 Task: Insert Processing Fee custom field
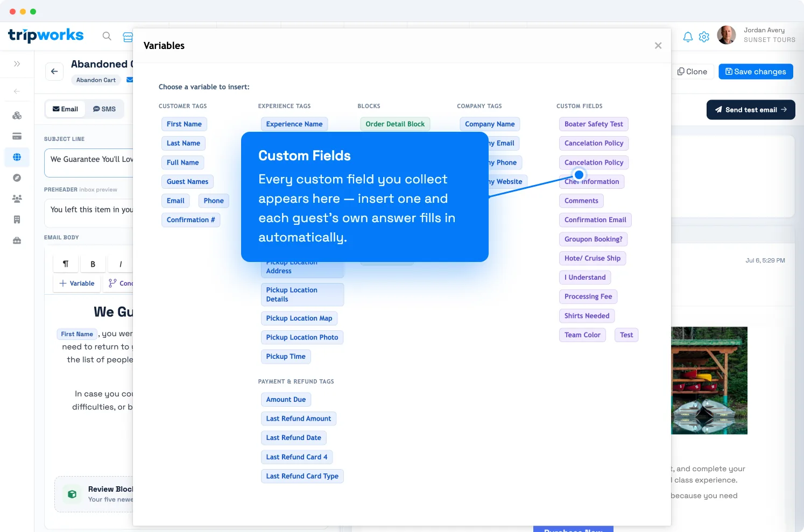[x=588, y=296]
